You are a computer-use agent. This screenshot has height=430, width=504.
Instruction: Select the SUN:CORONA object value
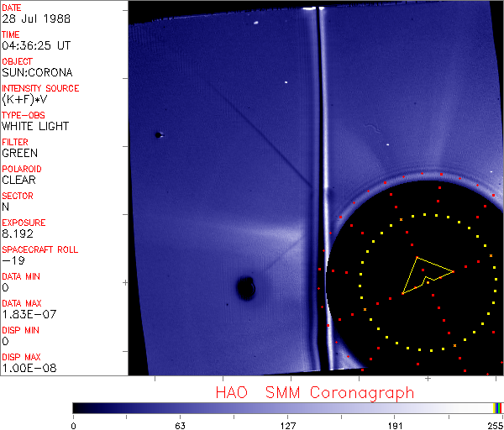tap(37, 72)
